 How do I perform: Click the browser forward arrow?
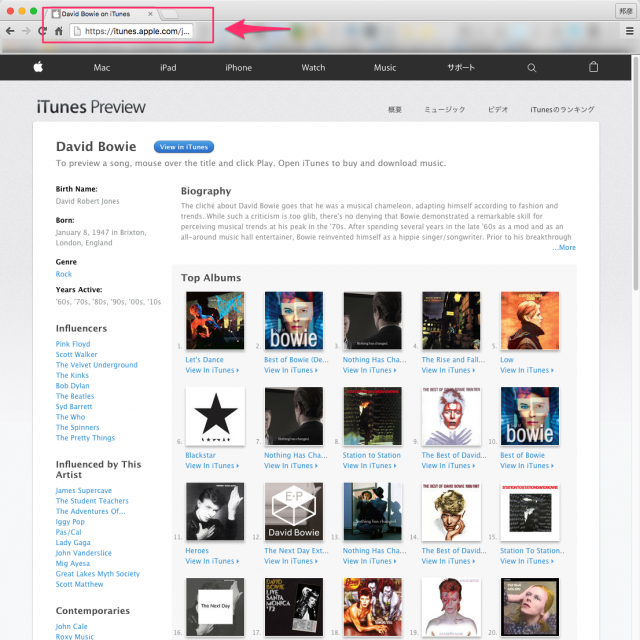(x=26, y=31)
